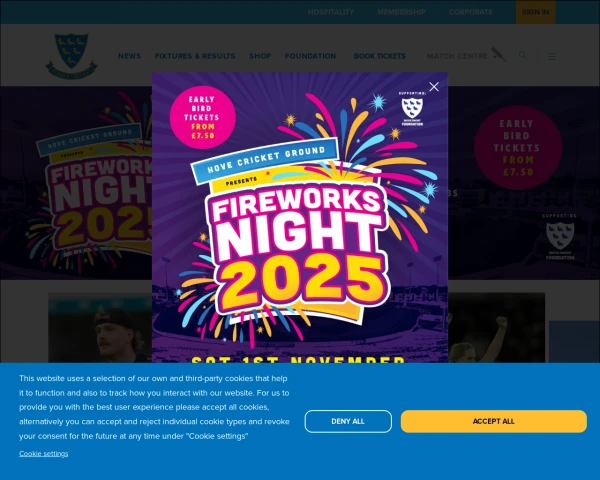Click the cricket bat icon beside Match Centre

click(x=498, y=54)
